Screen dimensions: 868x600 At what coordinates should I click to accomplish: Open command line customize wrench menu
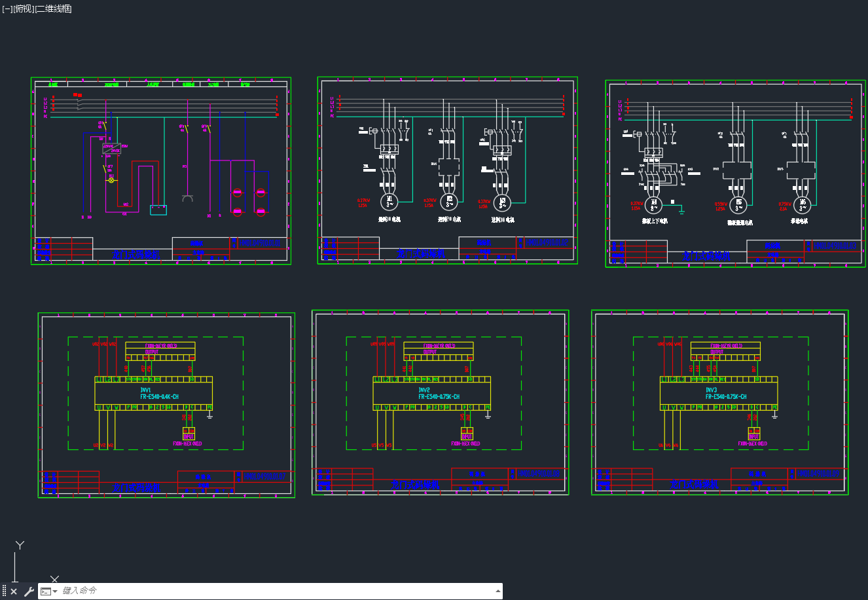coord(29,591)
